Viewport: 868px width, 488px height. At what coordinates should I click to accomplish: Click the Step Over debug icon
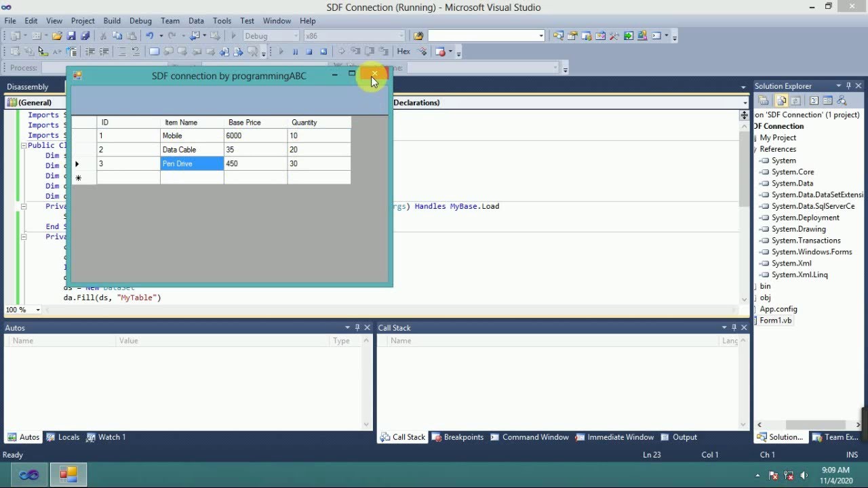(370, 52)
